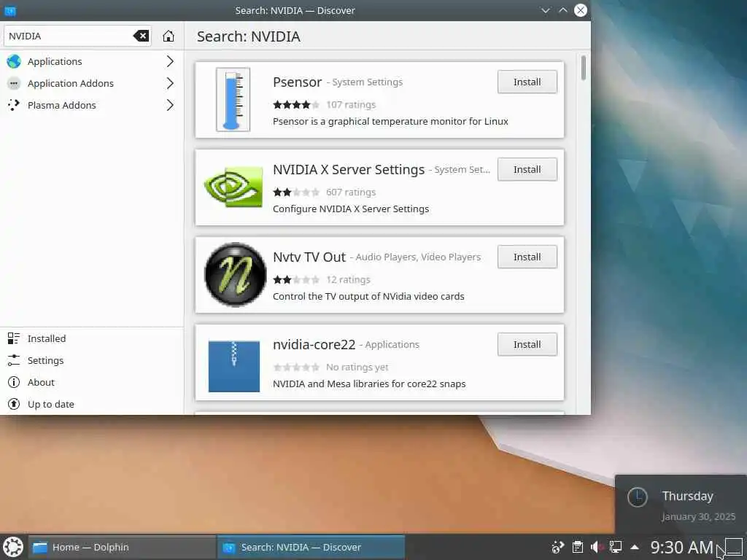
Task: Show Installed applications list
Action: coord(91,338)
